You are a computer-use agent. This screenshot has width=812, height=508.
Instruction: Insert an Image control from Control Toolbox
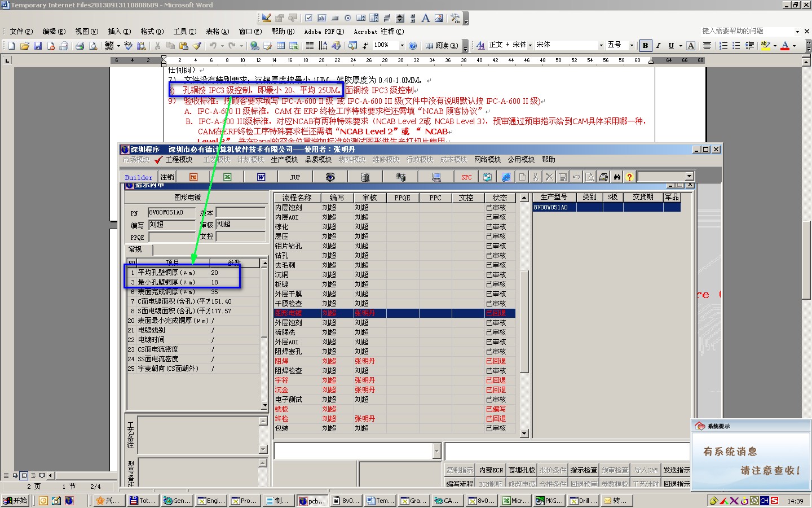(439, 18)
